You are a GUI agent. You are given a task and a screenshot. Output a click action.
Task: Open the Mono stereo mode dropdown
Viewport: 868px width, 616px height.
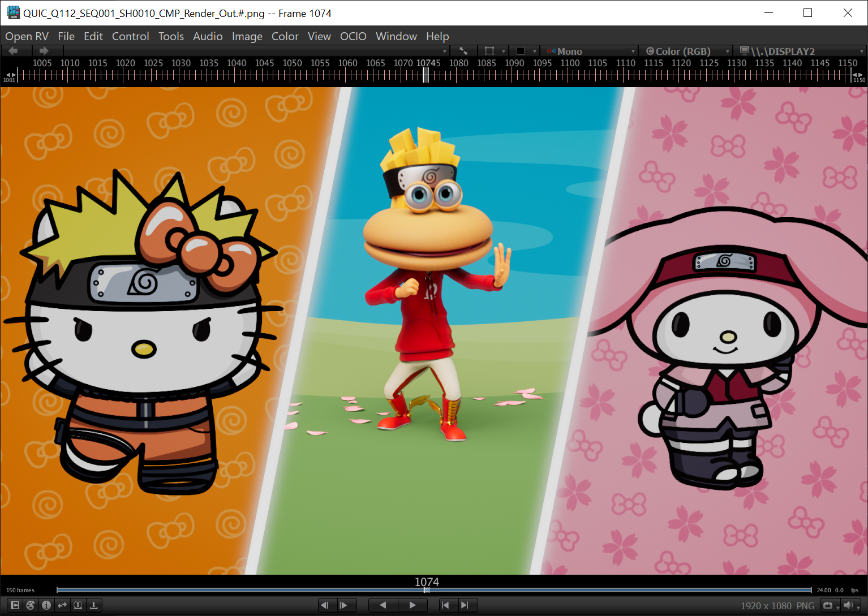(x=589, y=51)
